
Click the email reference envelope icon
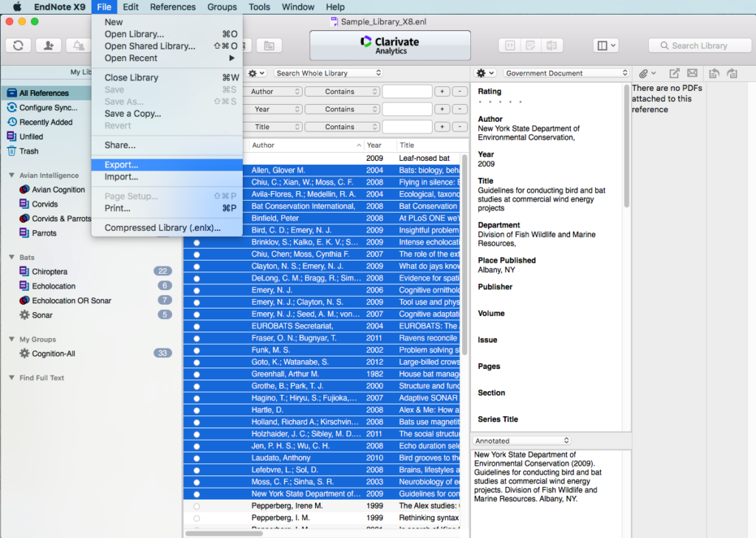(x=692, y=73)
